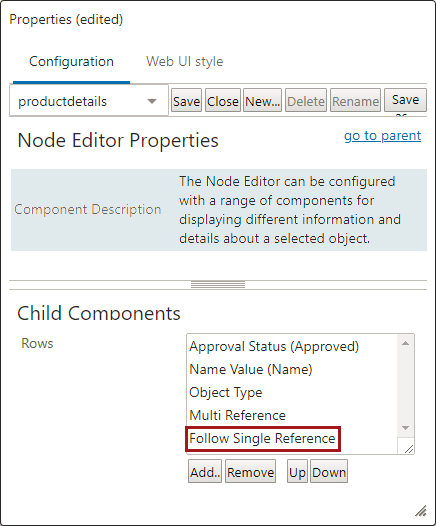Click the Rename button
This screenshot has width=436, height=526.
click(356, 100)
